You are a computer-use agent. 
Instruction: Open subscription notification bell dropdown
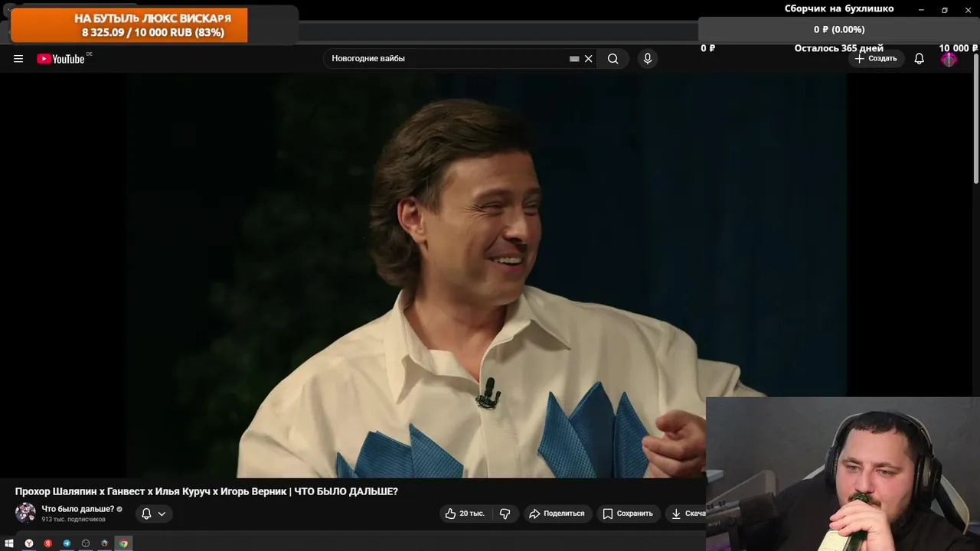point(154,514)
